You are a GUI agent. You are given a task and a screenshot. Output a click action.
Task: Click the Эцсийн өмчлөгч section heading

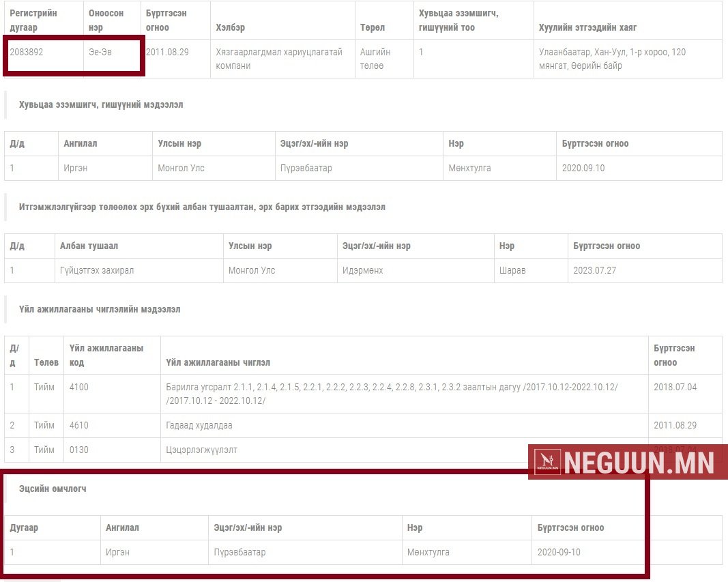coord(53,489)
